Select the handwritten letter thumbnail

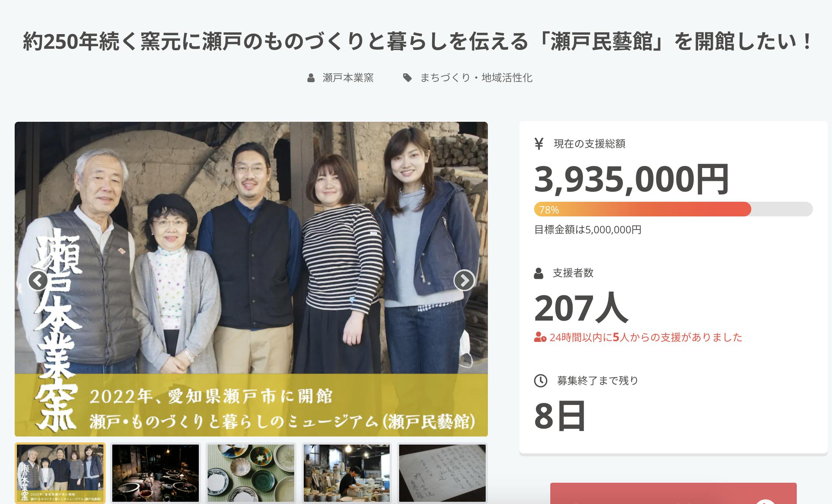point(442,473)
